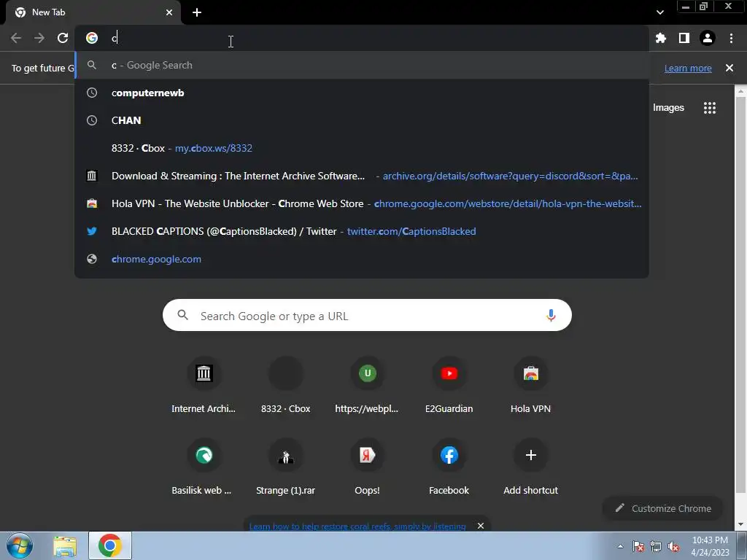Choose the Internet Archive Software suggestion

[362, 176]
